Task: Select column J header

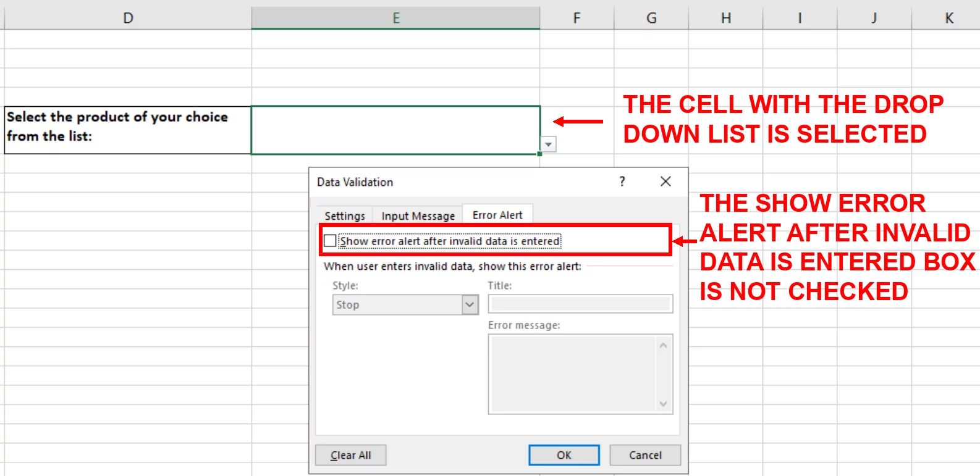Action: [x=874, y=18]
